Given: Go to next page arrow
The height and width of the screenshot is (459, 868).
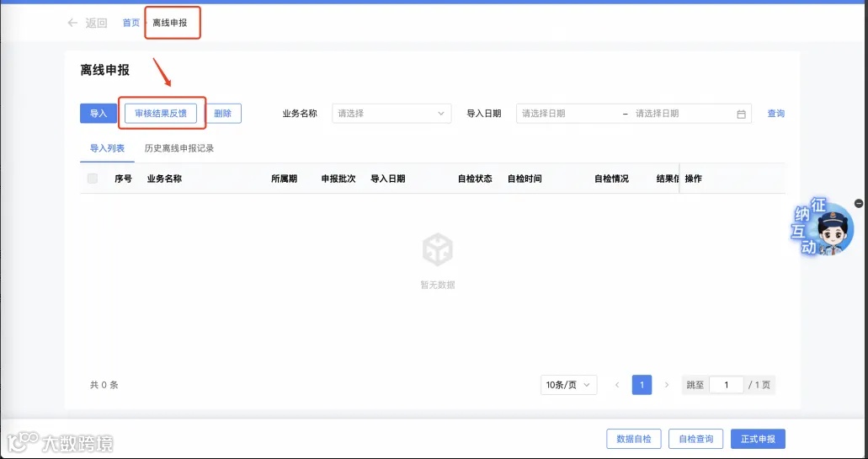Looking at the screenshot, I should [667, 385].
